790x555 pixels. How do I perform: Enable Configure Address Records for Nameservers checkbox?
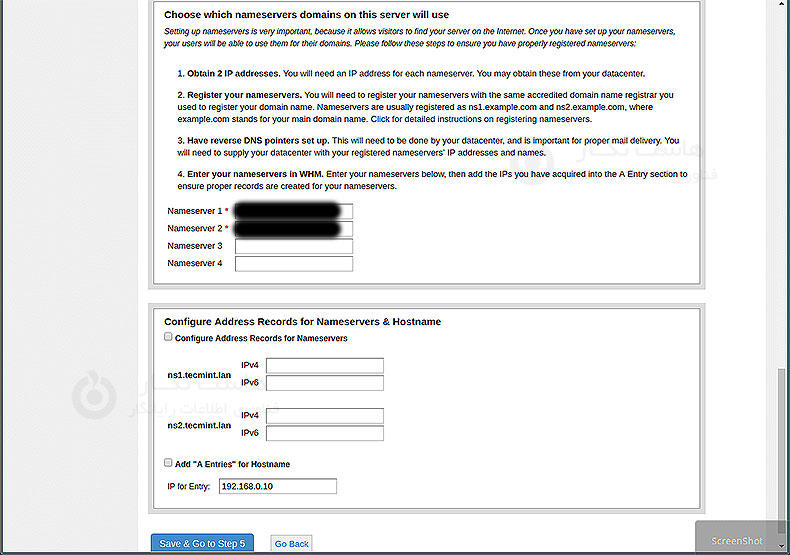click(x=168, y=338)
